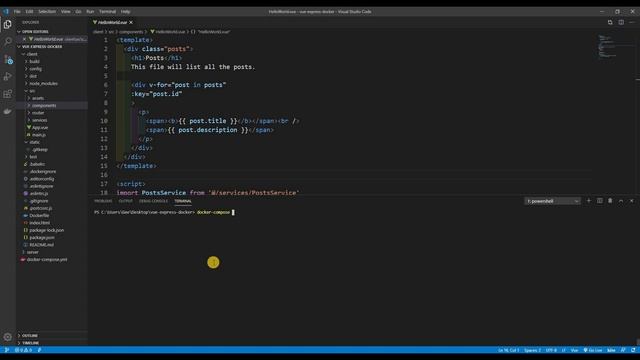Close HelloWorld.vue in the Open Editors list

(24, 39)
